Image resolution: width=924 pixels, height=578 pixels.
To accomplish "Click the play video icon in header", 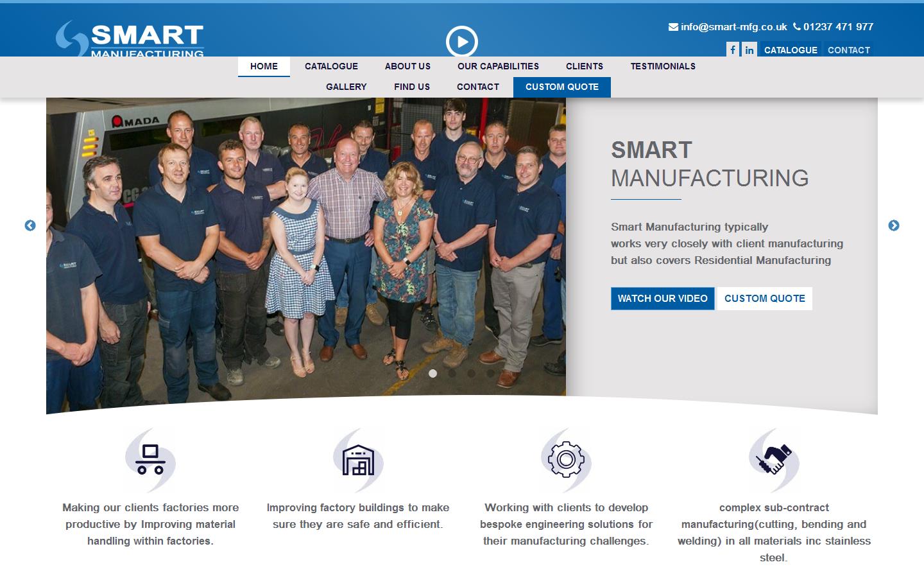I will [462, 42].
